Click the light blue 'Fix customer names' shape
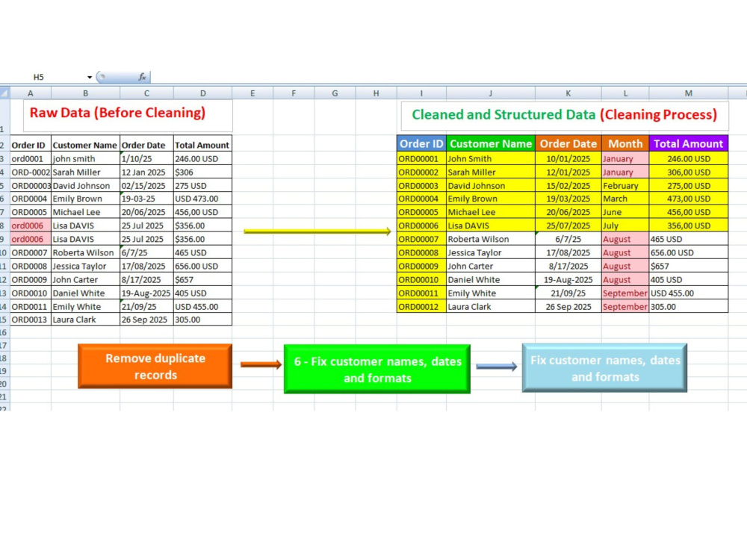The width and height of the screenshot is (747, 560). tap(605, 367)
